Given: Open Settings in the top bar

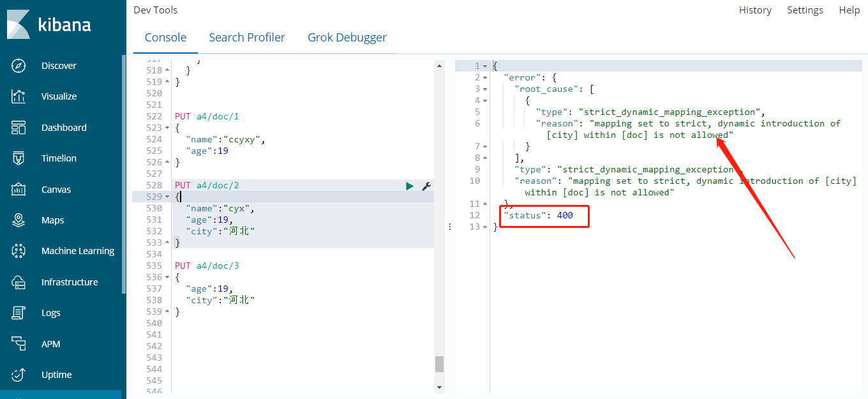Looking at the screenshot, I should coord(805,10).
